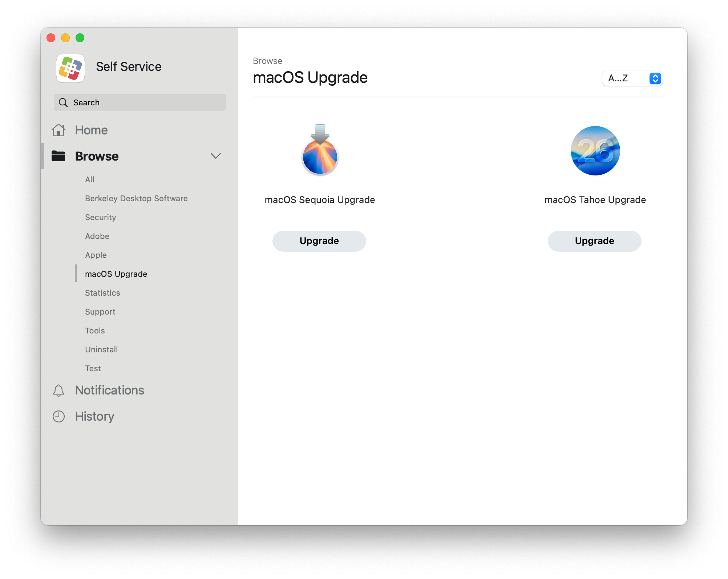Click the Browse folder icon
The width and height of the screenshot is (728, 579).
(58, 156)
